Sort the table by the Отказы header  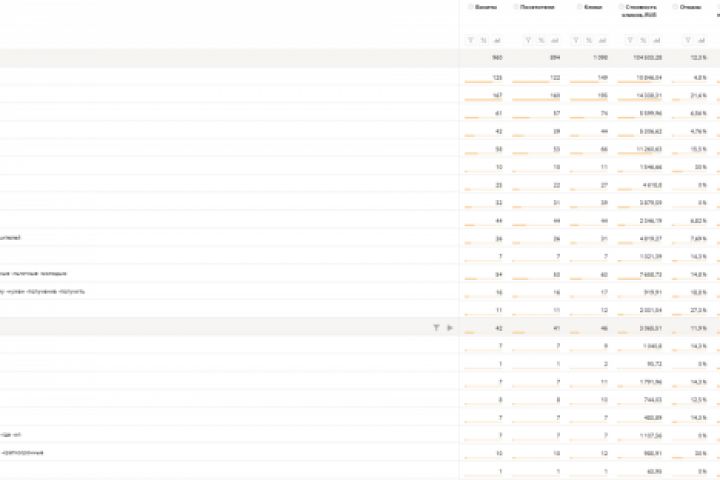[x=691, y=7]
